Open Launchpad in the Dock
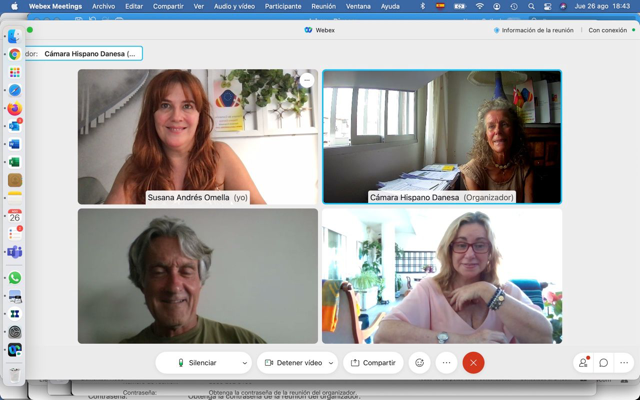Viewport: 640px width, 400px height. (x=15, y=72)
